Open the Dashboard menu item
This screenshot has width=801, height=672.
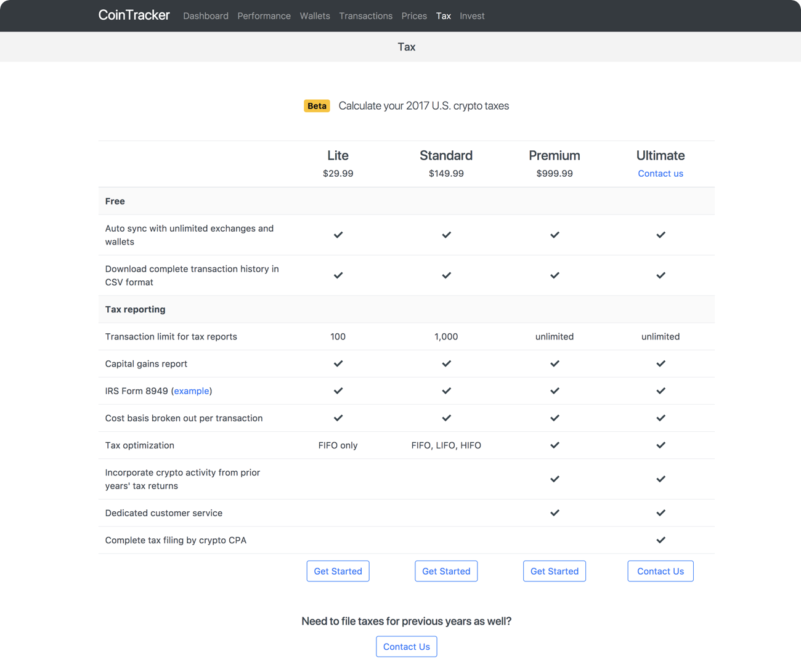(206, 15)
